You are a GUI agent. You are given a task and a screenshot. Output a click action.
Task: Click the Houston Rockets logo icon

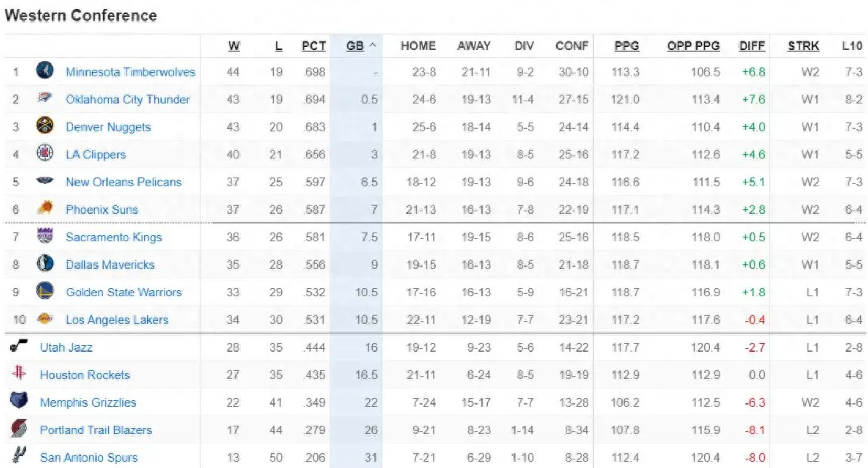(19, 373)
